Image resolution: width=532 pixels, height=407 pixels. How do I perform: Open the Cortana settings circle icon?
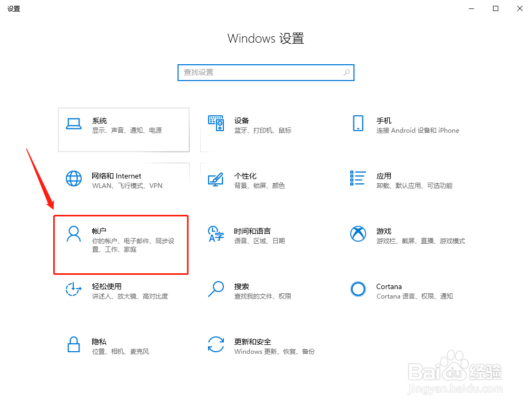coord(358,290)
